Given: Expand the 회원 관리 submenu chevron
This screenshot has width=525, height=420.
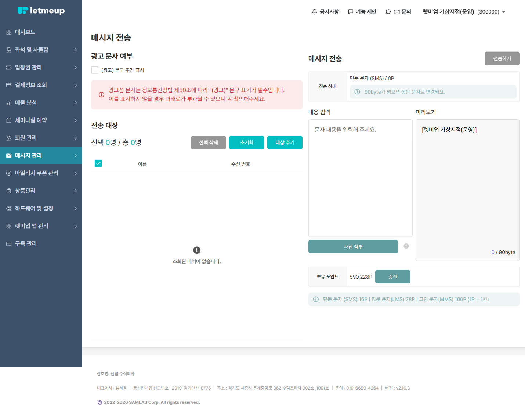Looking at the screenshot, I should tap(76, 138).
